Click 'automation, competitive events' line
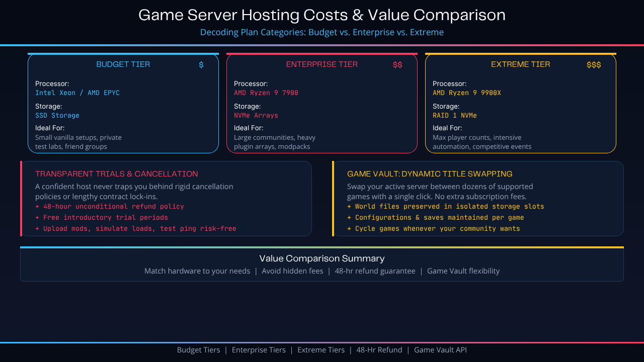This screenshot has width=644, height=362. 482,147
